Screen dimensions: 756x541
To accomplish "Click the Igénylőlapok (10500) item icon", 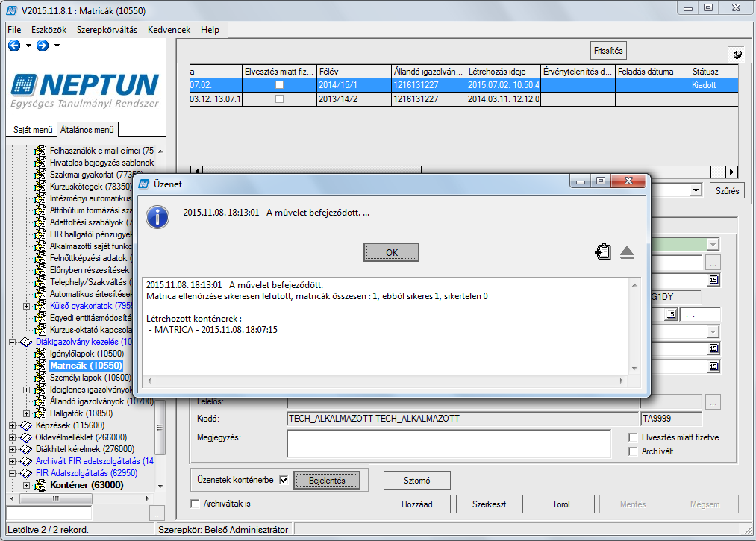I will coord(40,354).
